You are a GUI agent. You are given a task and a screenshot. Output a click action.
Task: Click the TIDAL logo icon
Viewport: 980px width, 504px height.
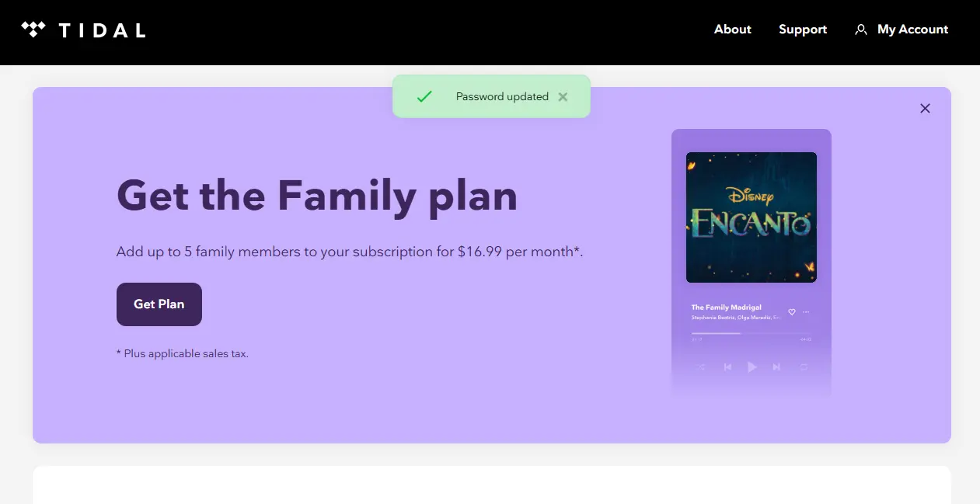pos(33,30)
